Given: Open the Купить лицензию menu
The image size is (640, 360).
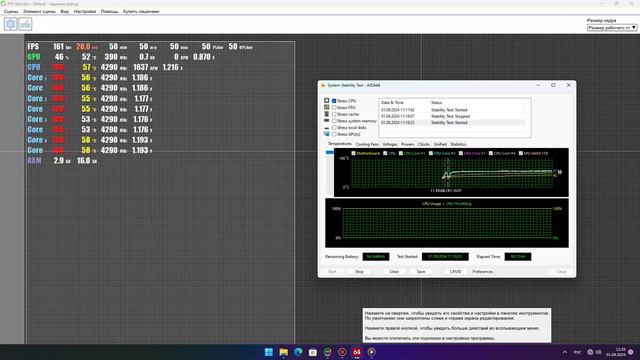Looking at the screenshot, I should click(x=141, y=11).
